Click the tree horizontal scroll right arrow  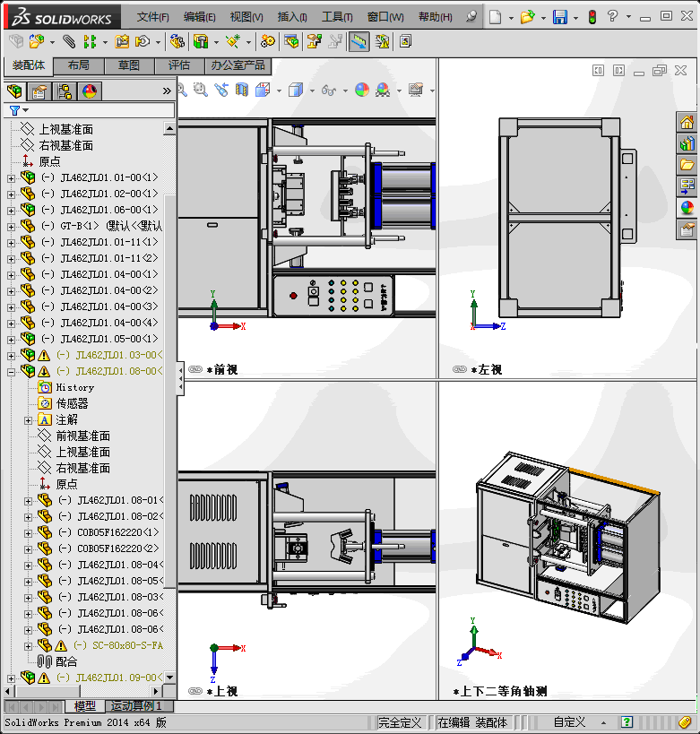click(x=157, y=691)
